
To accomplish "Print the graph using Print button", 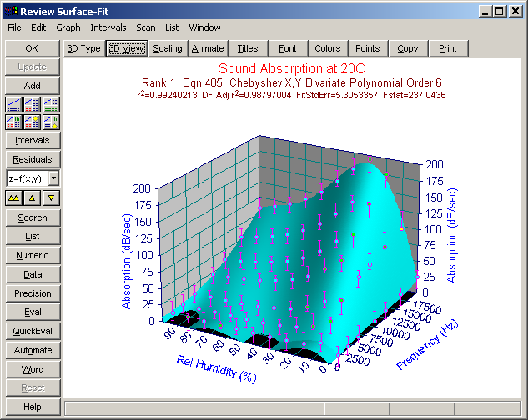I will tap(448, 48).
